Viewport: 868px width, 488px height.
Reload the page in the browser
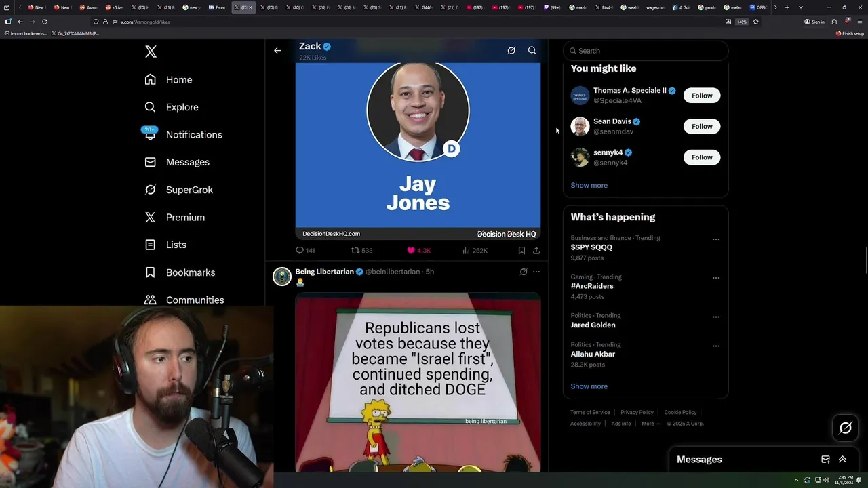pos(45,22)
